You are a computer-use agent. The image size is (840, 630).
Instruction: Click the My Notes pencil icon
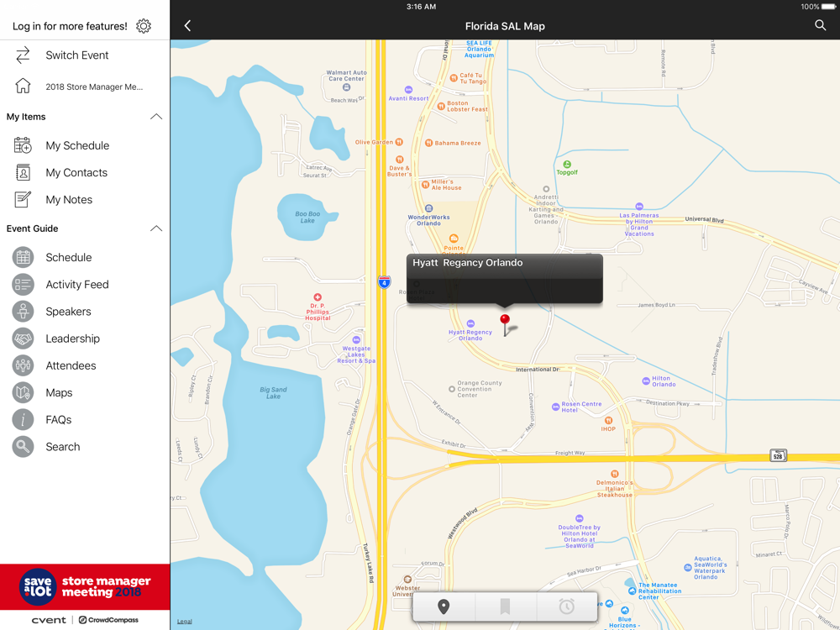(23, 199)
